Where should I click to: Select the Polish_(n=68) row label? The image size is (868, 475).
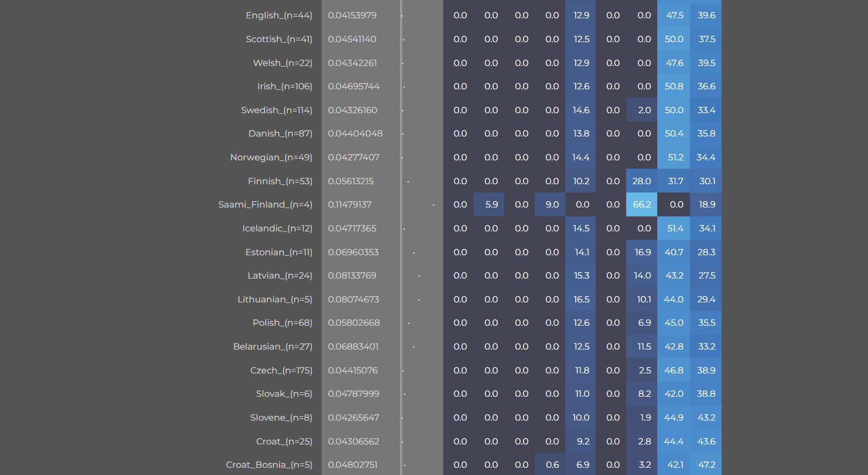(x=282, y=323)
